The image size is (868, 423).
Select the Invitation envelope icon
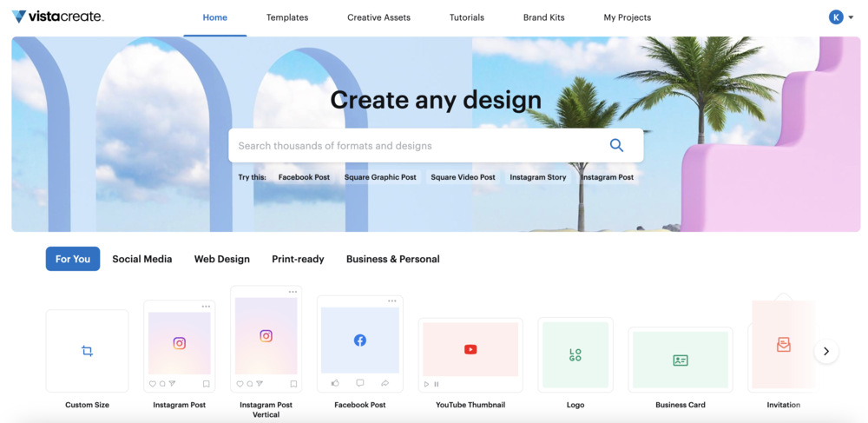(783, 345)
